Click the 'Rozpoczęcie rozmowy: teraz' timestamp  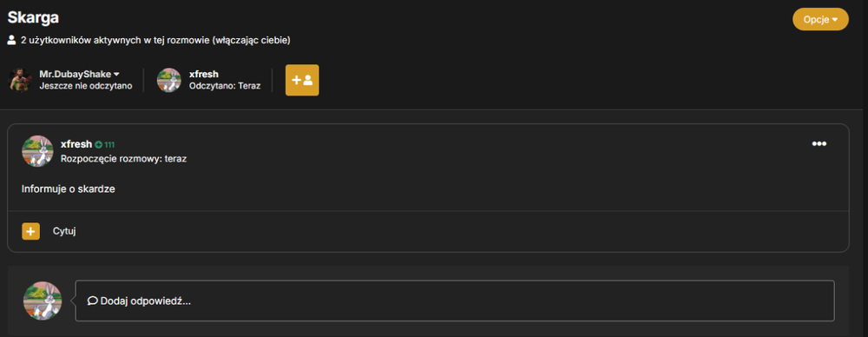(x=123, y=159)
